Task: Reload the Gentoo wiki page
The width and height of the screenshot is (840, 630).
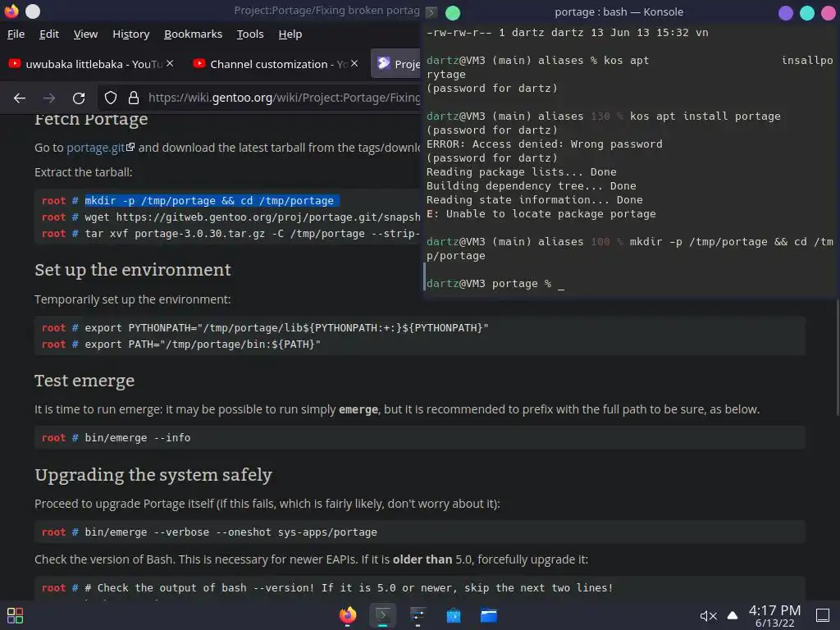Action: [79, 98]
